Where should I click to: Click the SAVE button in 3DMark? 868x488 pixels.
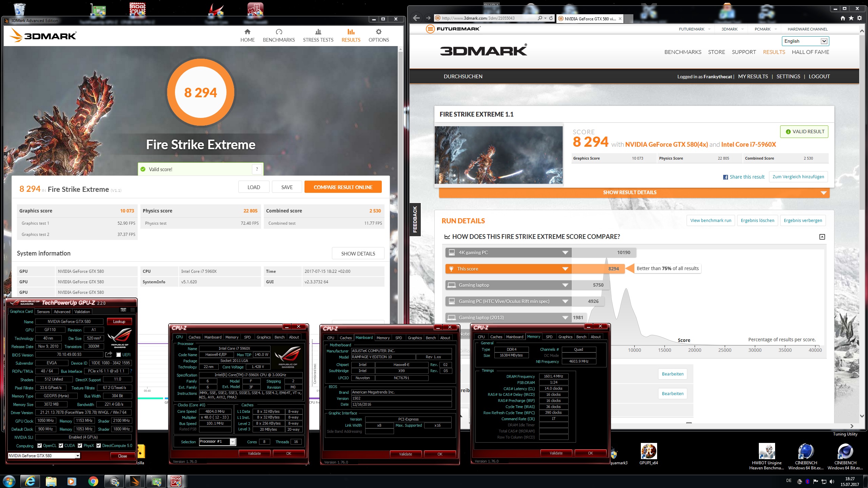pos(287,187)
